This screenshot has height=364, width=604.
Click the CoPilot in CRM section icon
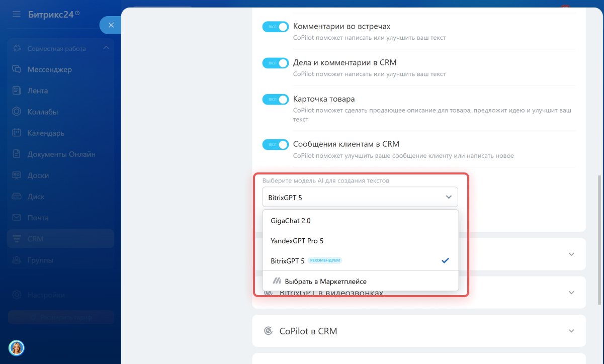point(269,331)
